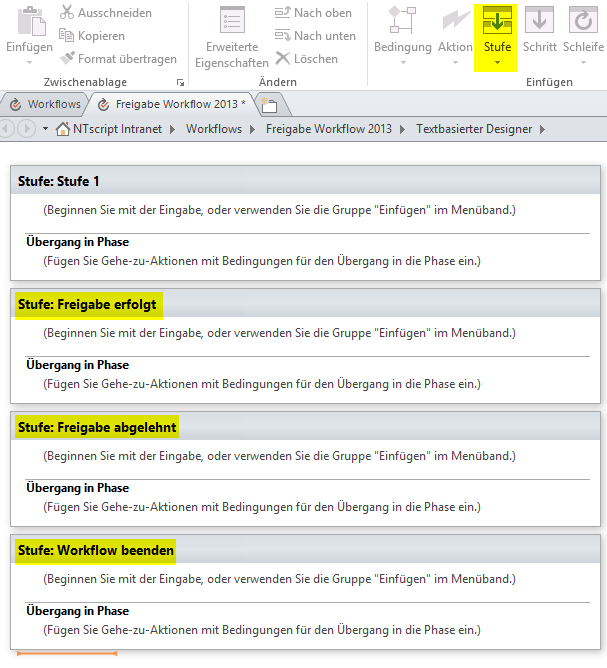Click the Aktion ribbon icon
Screen dimensions: 607x668
[x=455, y=24]
